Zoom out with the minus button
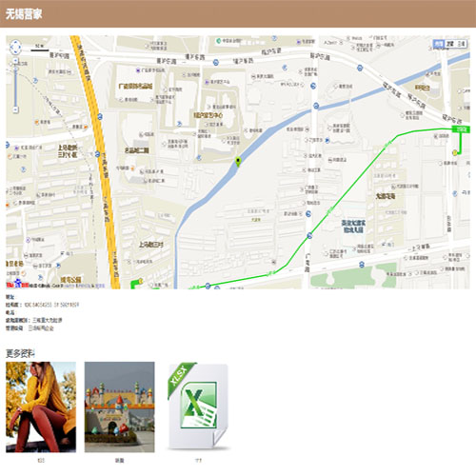476x476 pixels. 15,109
